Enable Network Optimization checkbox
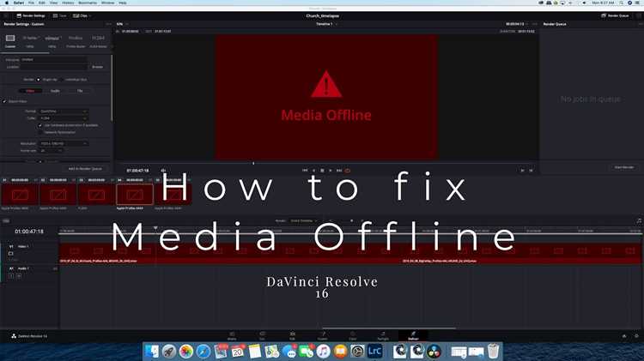This screenshot has height=361, width=644. point(40,133)
